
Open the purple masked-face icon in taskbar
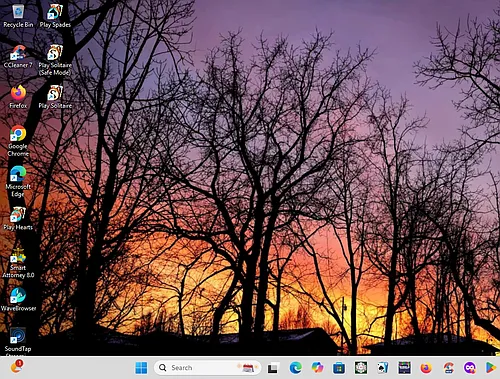470,368
